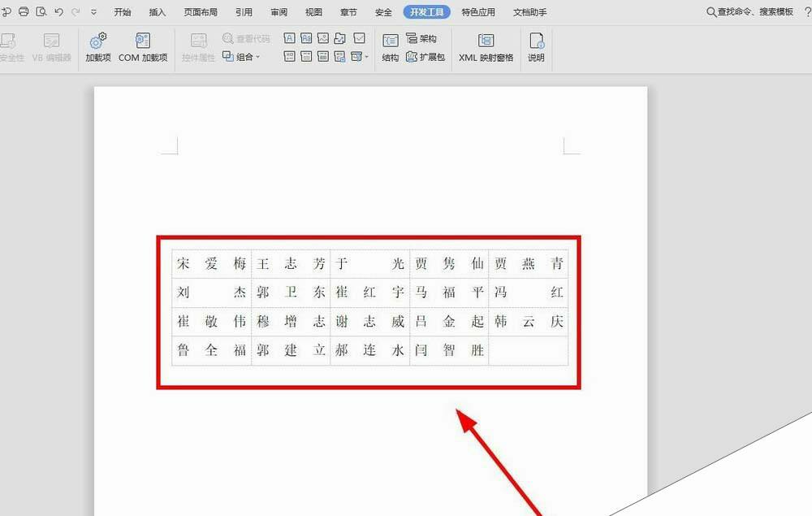
Task: Click the table cell 鲁全福
Action: coord(211,350)
